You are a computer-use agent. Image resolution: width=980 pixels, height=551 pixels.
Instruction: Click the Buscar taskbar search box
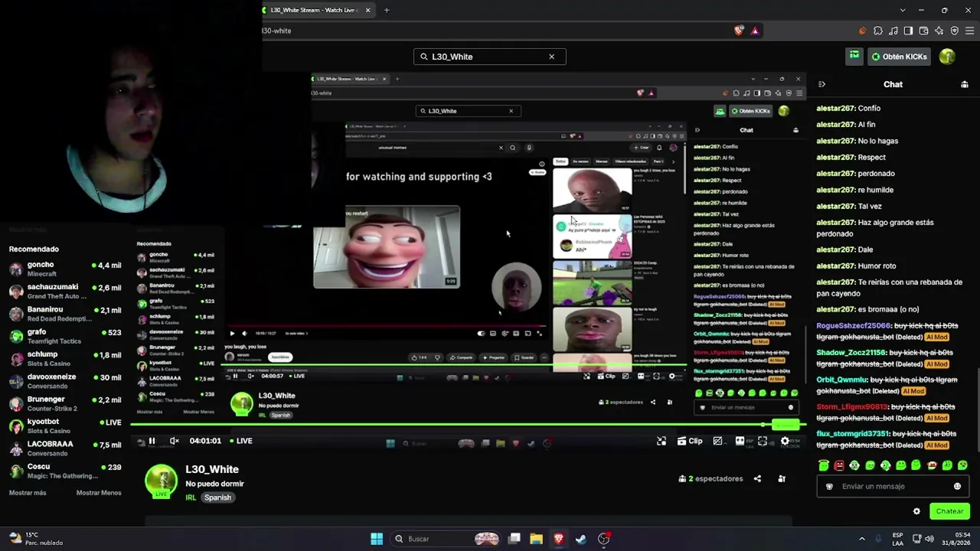445,539
